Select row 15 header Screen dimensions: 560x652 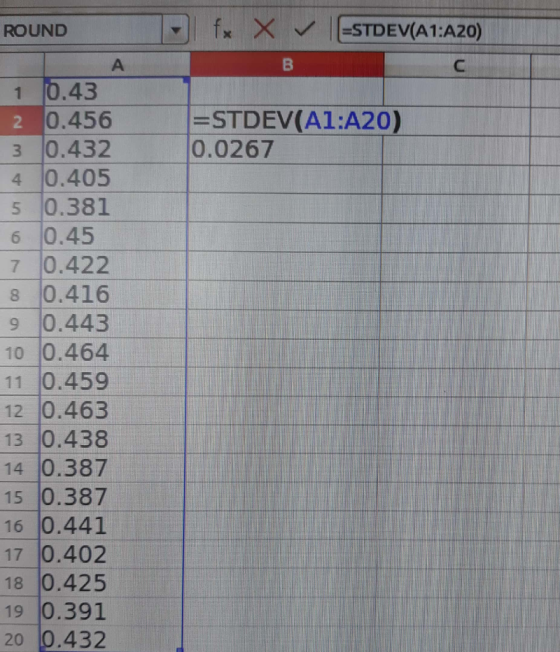coord(18,497)
